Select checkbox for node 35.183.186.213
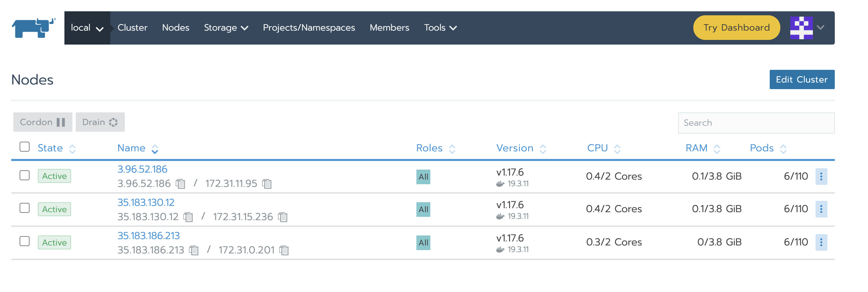Screen dimensions: 868x292 25,241
